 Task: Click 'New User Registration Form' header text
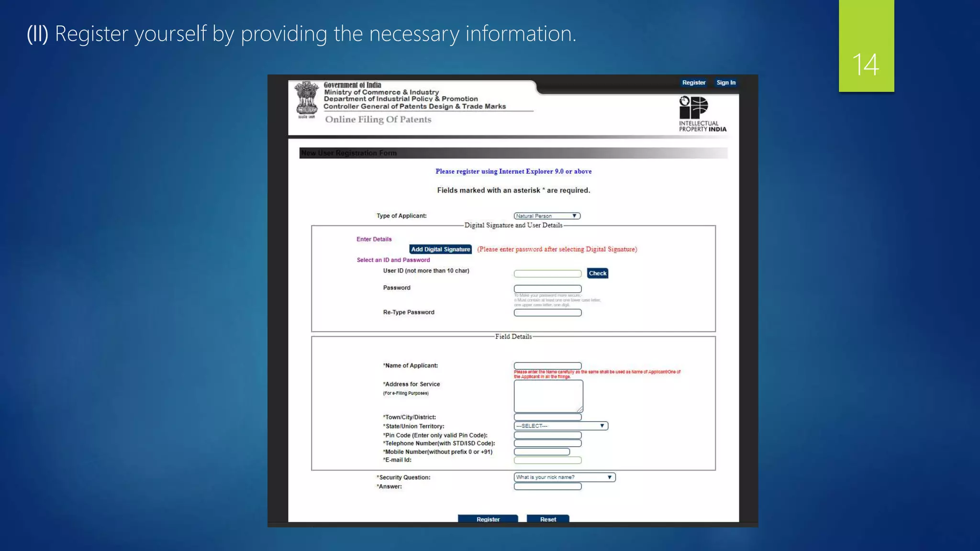pos(349,153)
